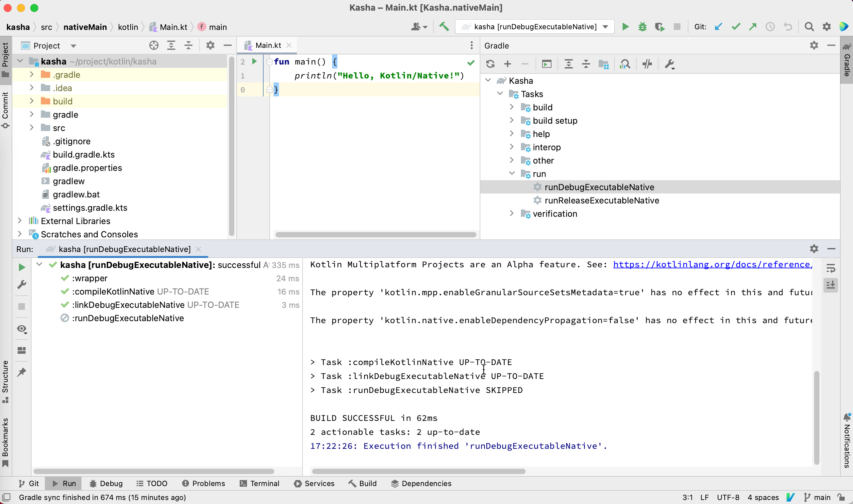Click the Build Project hammer icon
The image size is (853, 504).
[444, 27]
